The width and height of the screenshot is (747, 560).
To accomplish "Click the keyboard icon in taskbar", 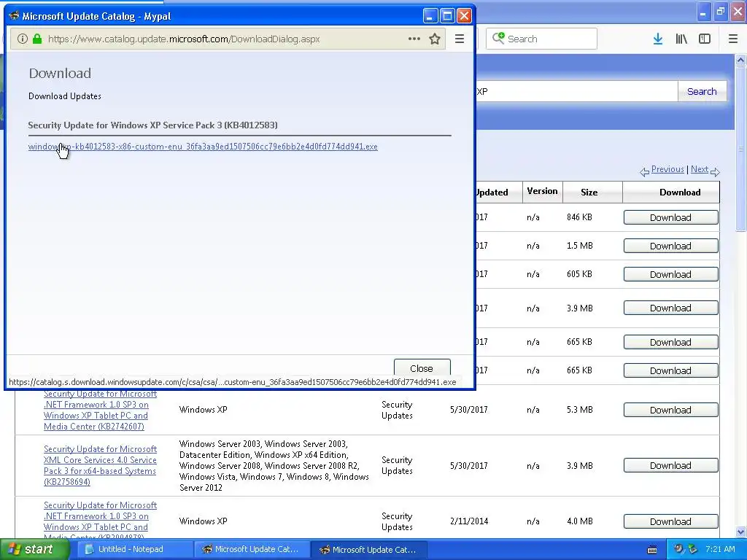I will [x=652, y=550].
